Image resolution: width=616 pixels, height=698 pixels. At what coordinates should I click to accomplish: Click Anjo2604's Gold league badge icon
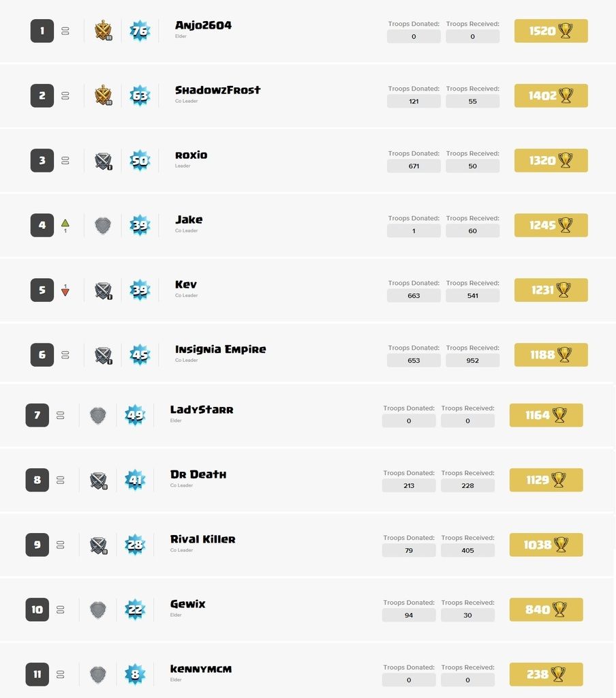(x=103, y=31)
